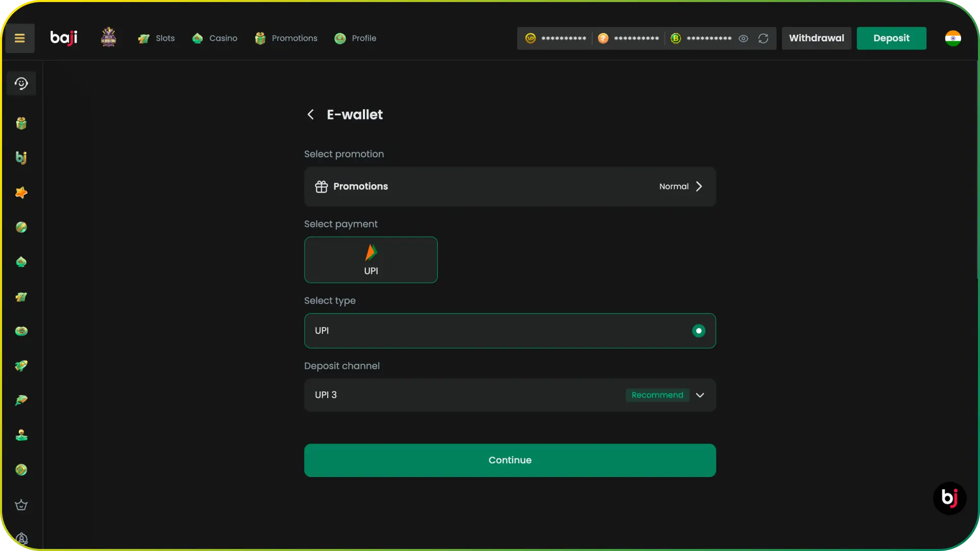This screenshot has height=551, width=980.
Task: Click the gift box sidebar icon
Action: (x=21, y=123)
